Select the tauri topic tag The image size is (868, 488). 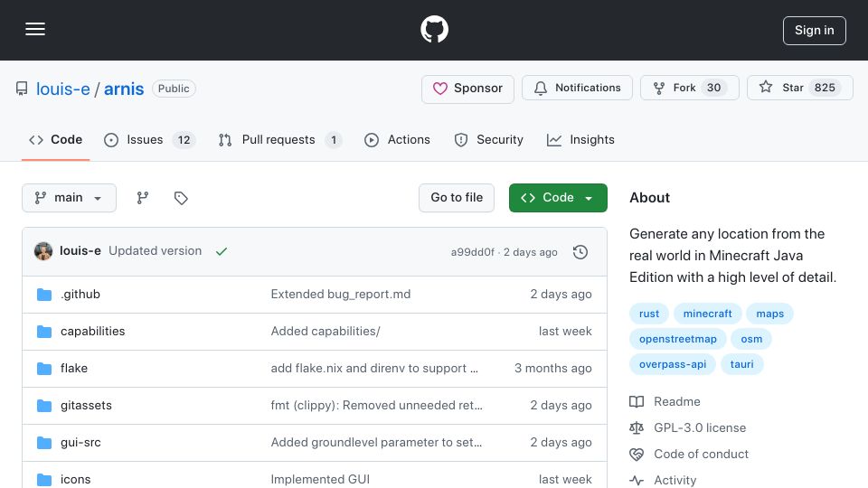pos(741,364)
